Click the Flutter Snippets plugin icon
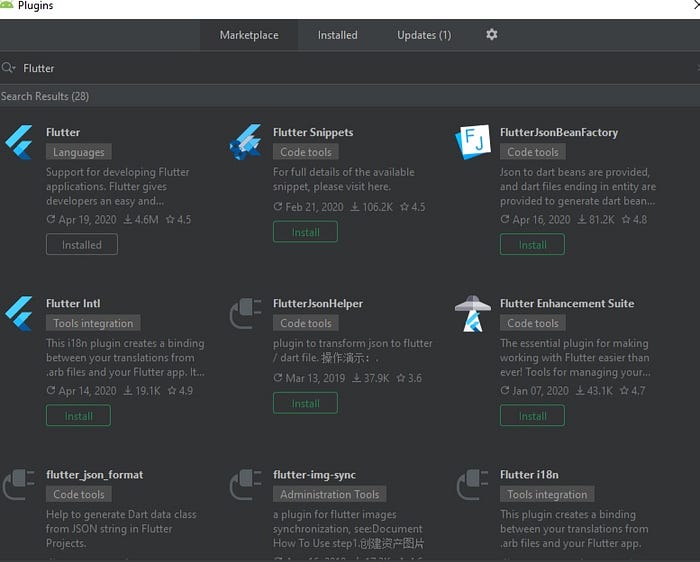 point(246,142)
